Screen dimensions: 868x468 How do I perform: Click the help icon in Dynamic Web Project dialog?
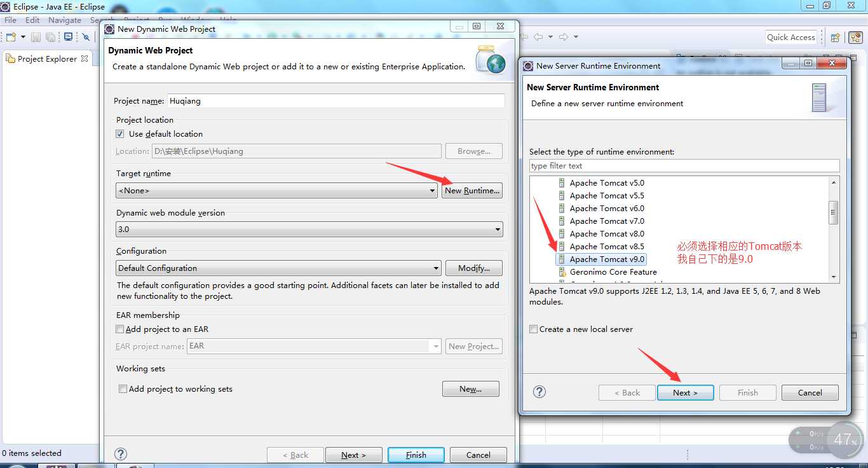click(x=121, y=454)
